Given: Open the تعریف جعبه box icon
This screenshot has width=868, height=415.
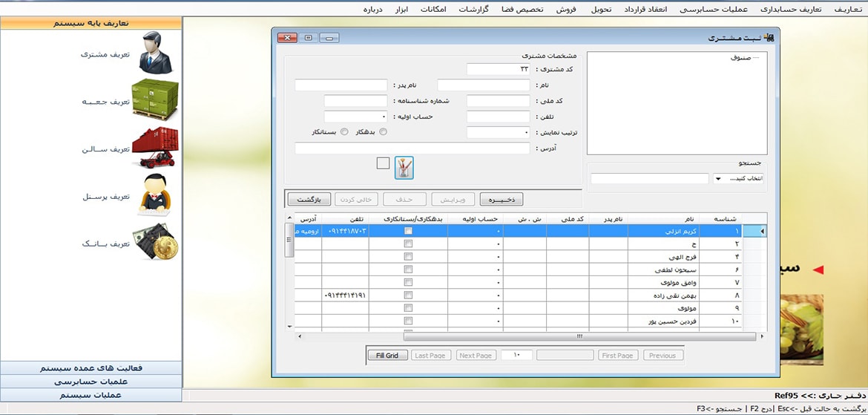Looking at the screenshot, I should [x=155, y=99].
